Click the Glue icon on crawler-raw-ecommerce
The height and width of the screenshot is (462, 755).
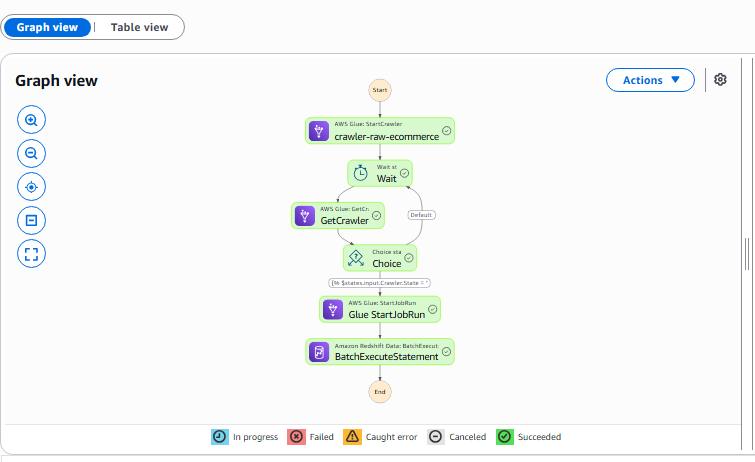(319, 131)
